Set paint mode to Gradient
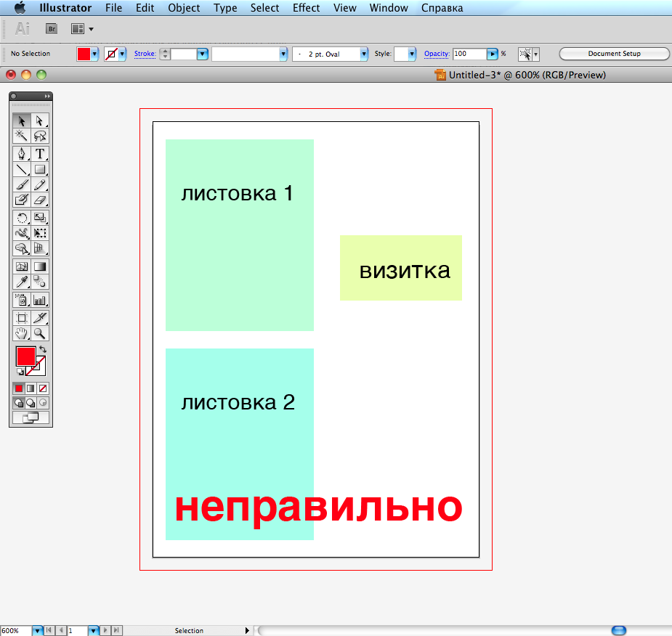This screenshot has height=636, width=672. (x=31, y=388)
